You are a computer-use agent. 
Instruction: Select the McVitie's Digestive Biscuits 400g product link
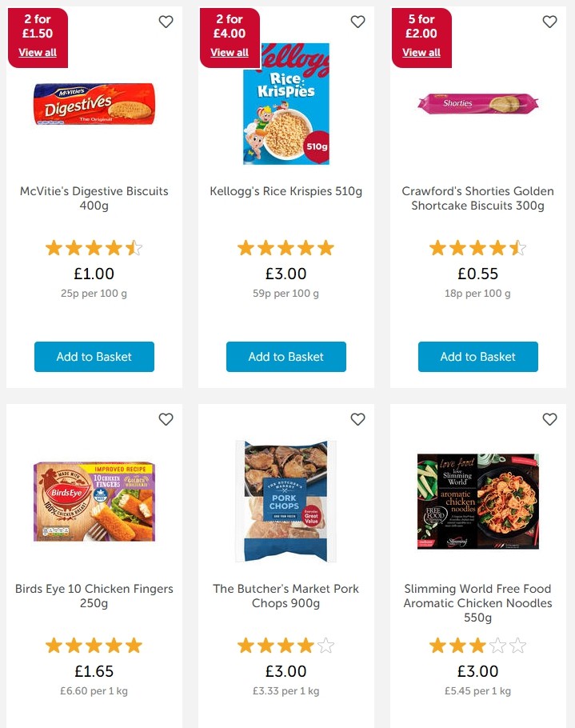(94, 198)
